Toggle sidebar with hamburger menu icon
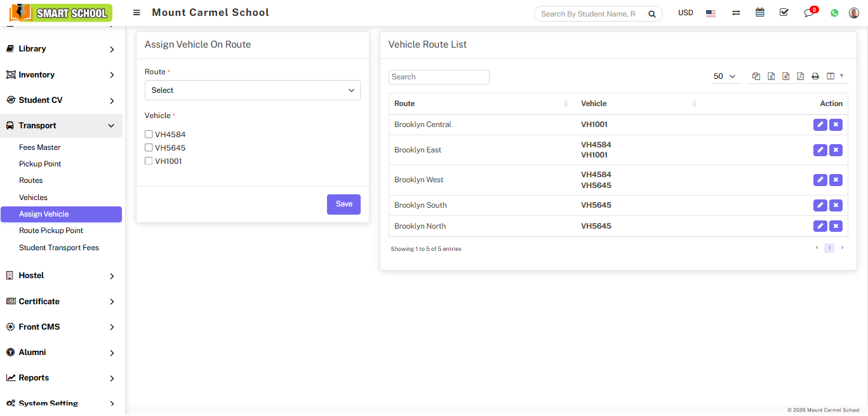This screenshot has width=868, height=416. 137,13
